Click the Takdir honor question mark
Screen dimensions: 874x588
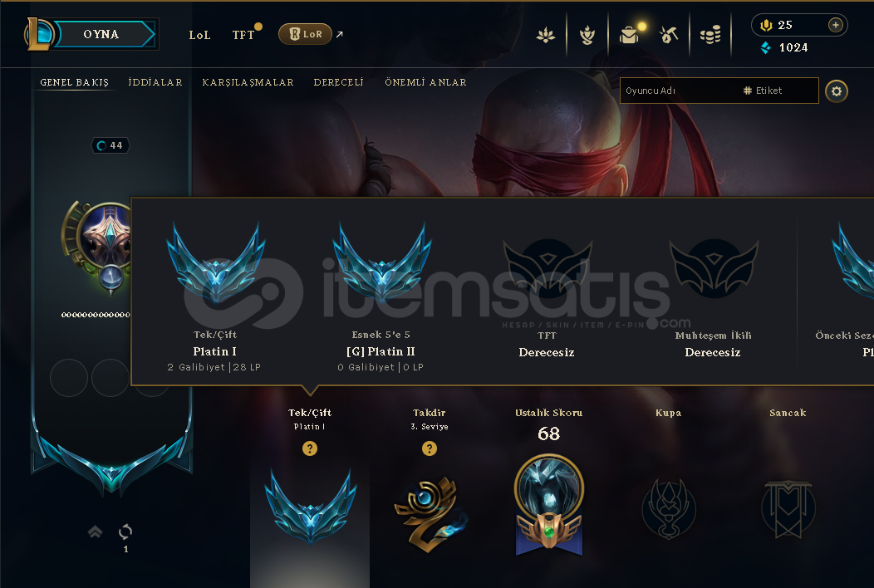430,448
